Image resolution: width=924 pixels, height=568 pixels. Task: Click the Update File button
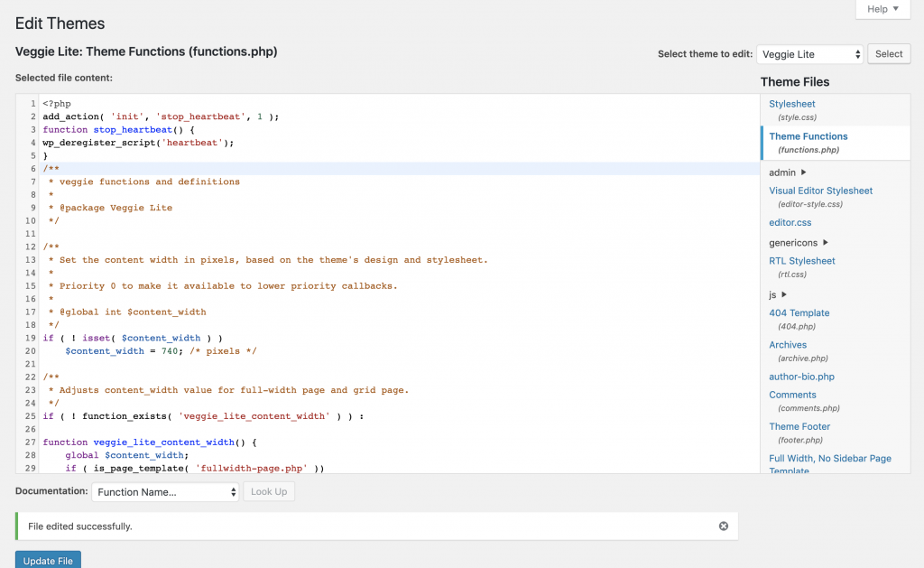pos(47,560)
